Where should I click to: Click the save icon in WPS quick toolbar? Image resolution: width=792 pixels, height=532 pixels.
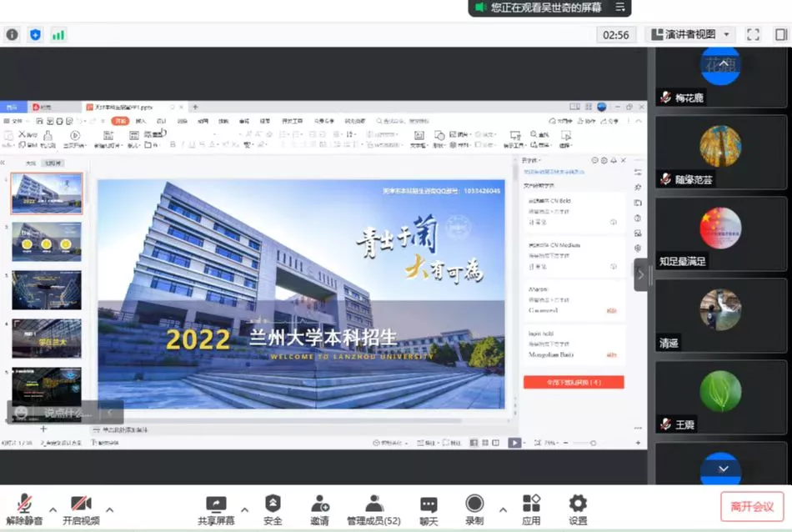coord(39,121)
